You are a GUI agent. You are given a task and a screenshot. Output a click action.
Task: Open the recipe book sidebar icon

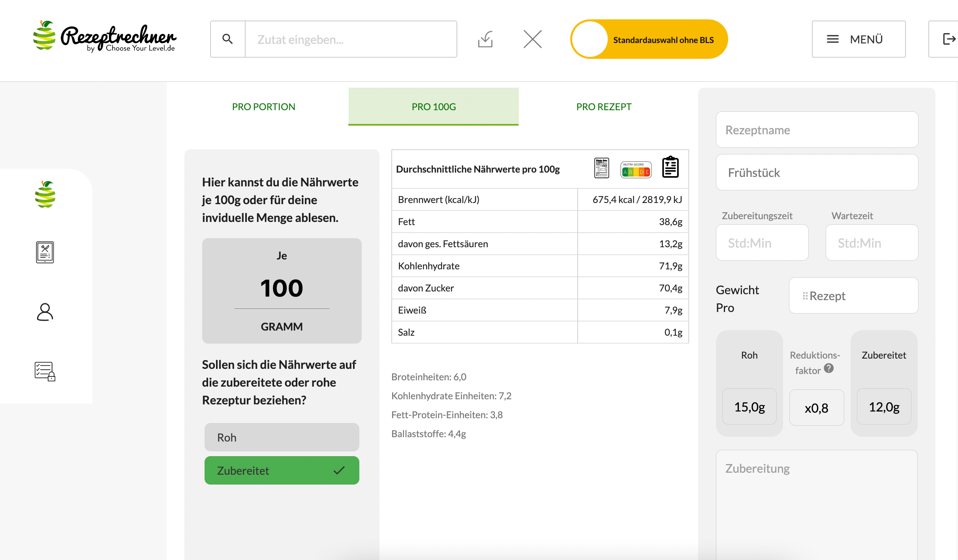click(45, 252)
